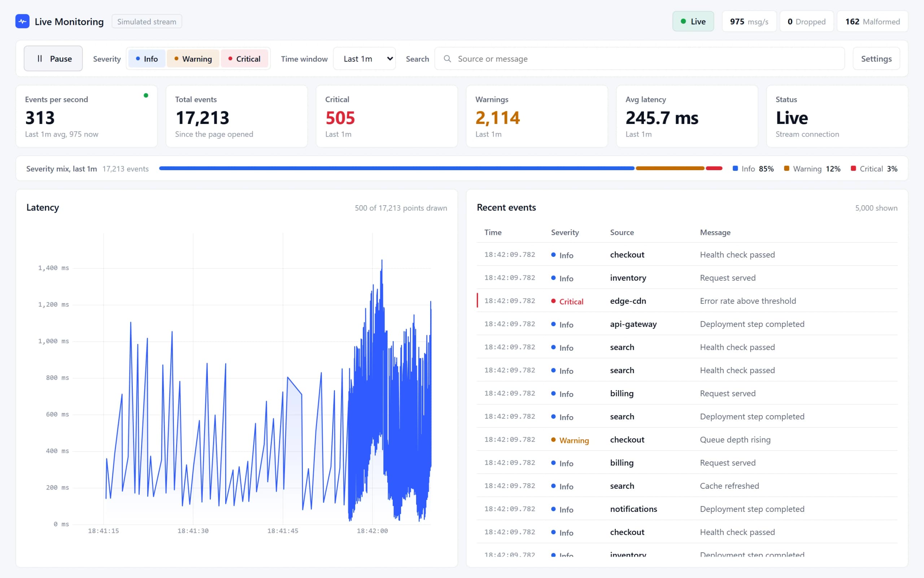This screenshot has height=578, width=924.
Task: Click the 975 msg/s indicator
Action: click(749, 21)
